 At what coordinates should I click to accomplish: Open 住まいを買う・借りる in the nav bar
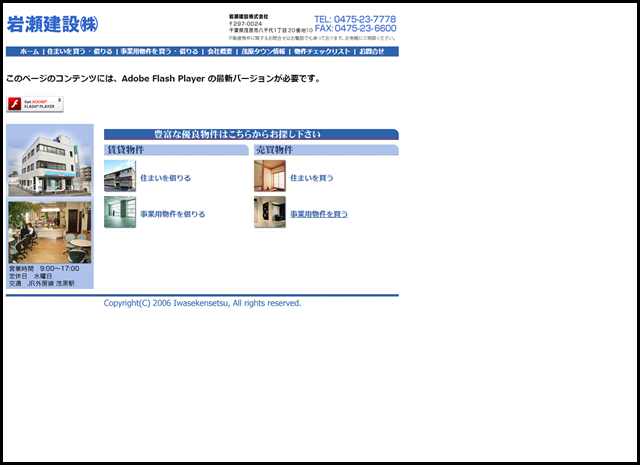[80, 51]
